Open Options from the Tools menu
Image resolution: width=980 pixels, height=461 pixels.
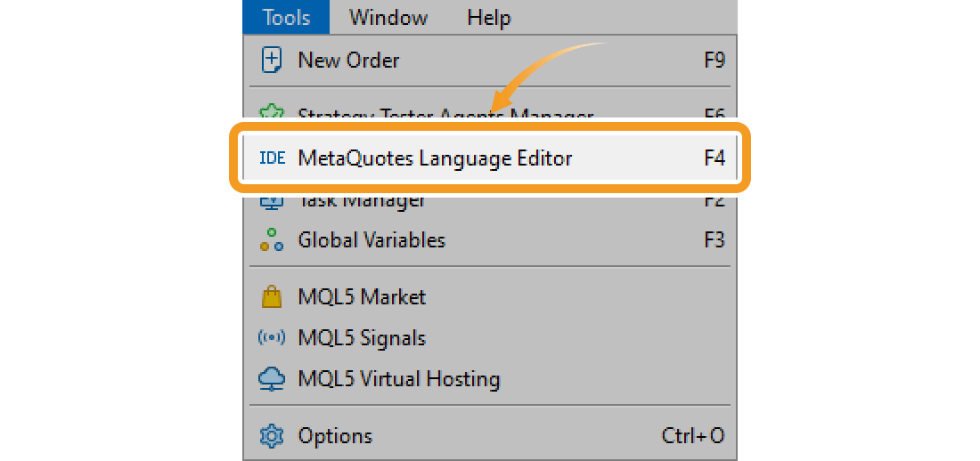pos(489,435)
